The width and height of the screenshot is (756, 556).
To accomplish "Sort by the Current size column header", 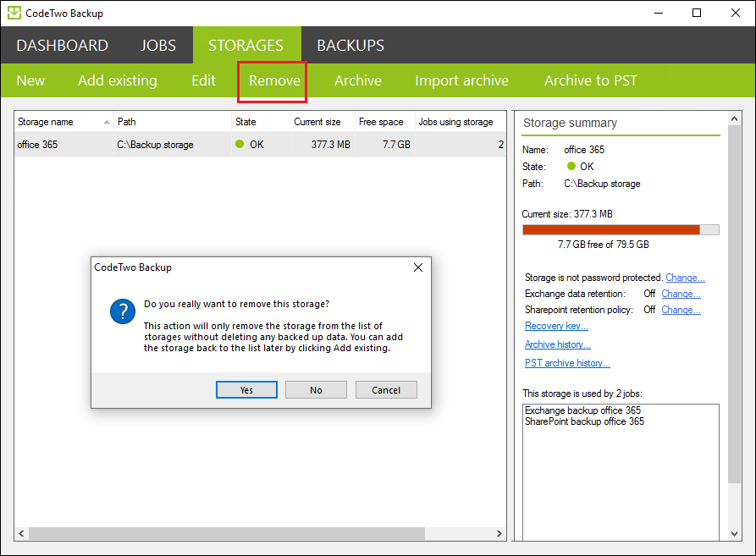I will coord(323,122).
